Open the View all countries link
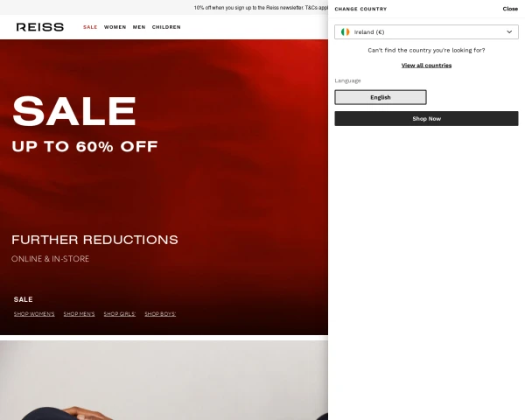The width and height of the screenshot is (525, 420). (426, 66)
